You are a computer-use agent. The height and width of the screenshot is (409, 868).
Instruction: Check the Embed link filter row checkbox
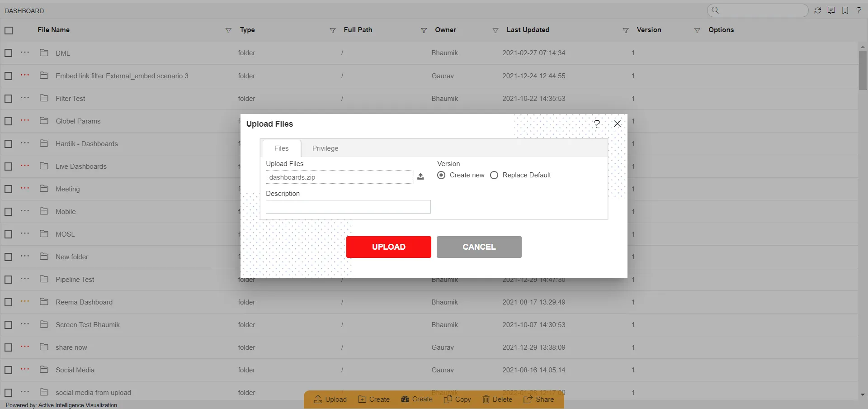click(9, 76)
